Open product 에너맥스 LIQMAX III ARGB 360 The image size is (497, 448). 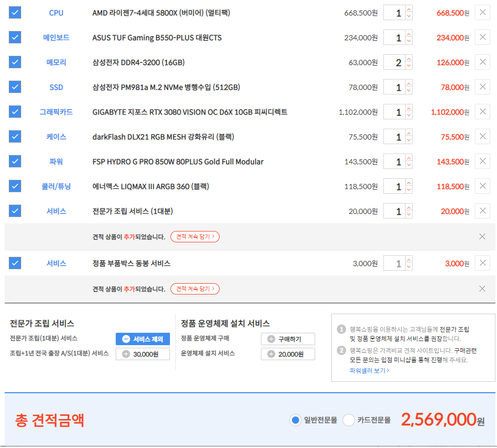[x=150, y=187]
